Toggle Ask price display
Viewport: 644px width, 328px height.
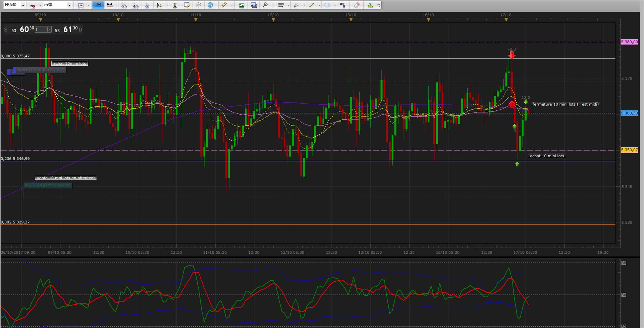pos(110,5)
